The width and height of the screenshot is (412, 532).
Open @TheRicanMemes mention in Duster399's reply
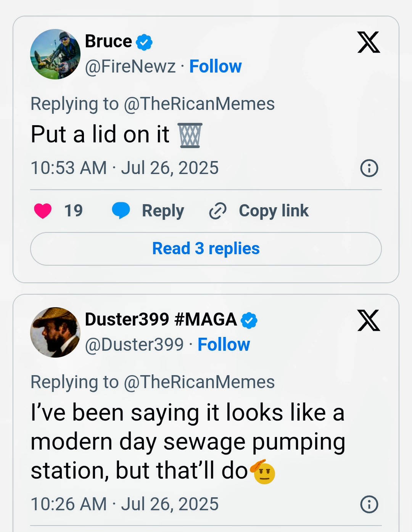(x=199, y=382)
